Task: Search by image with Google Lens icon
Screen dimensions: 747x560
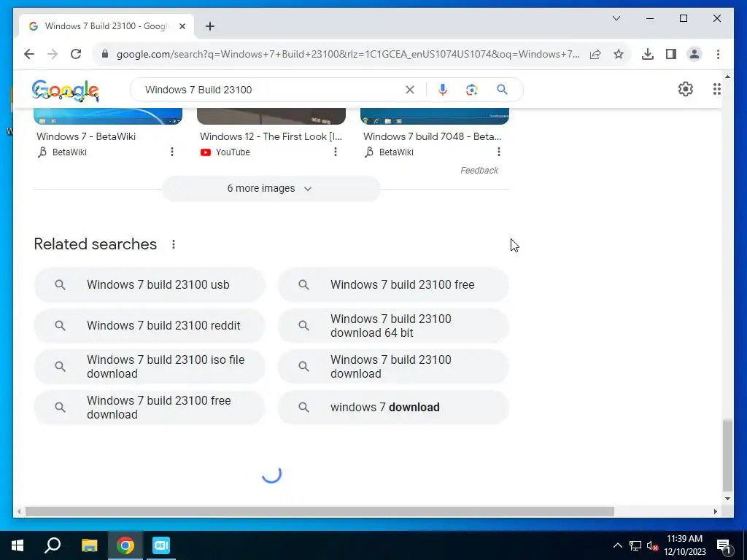Action: pos(472,90)
